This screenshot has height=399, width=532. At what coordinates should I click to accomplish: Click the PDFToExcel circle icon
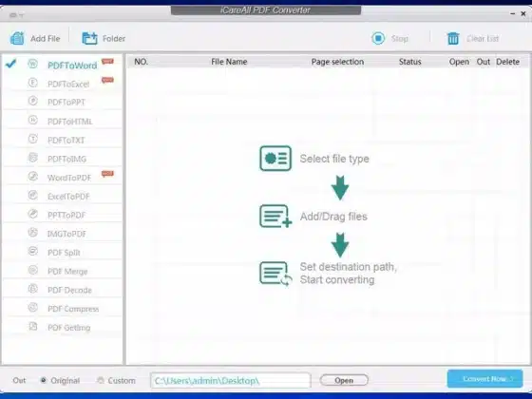33,83
